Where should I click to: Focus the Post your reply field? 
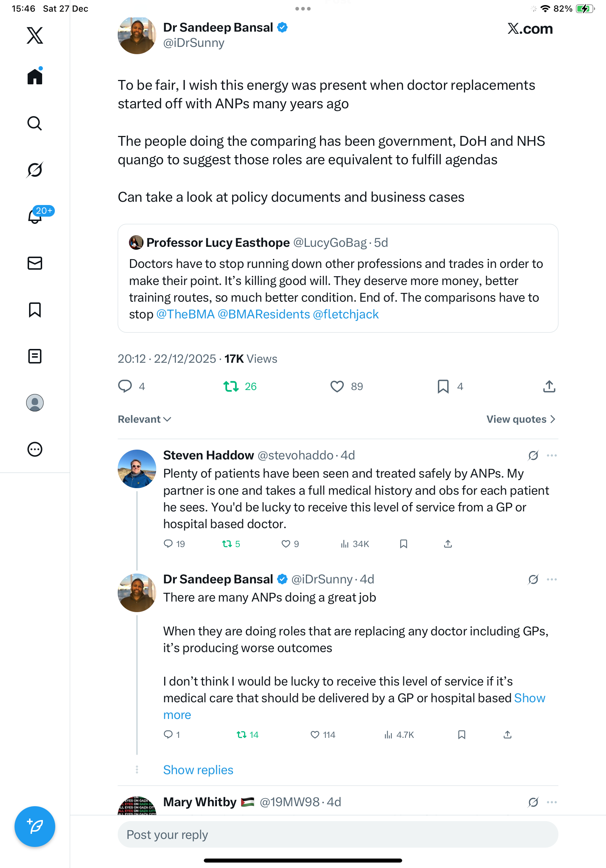[338, 834]
